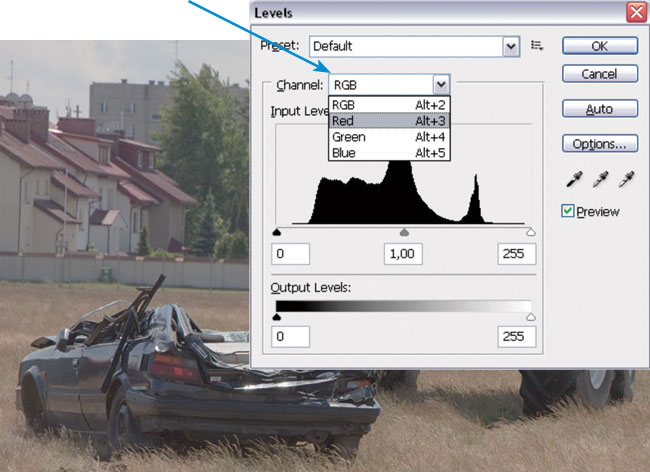
Task: Click the OK button
Action: [x=600, y=46]
